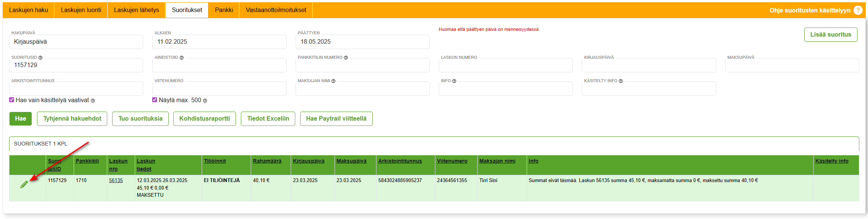
Task: Click the AineistoID help icon
Action: click(182, 58)
